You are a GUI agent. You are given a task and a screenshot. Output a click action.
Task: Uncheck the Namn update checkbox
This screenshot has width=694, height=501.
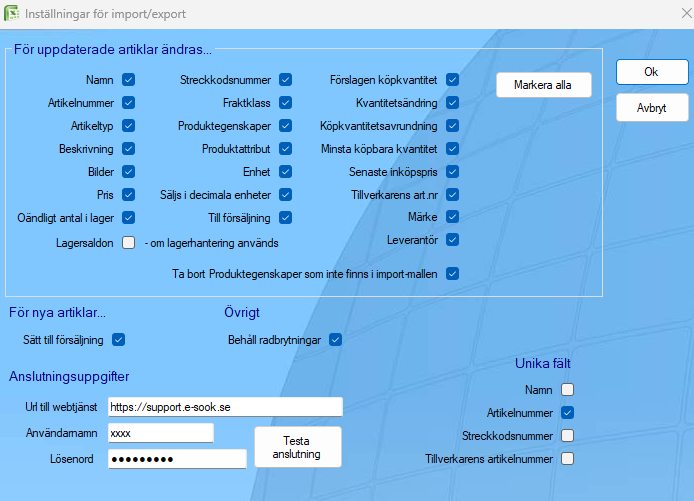(128, 80)
